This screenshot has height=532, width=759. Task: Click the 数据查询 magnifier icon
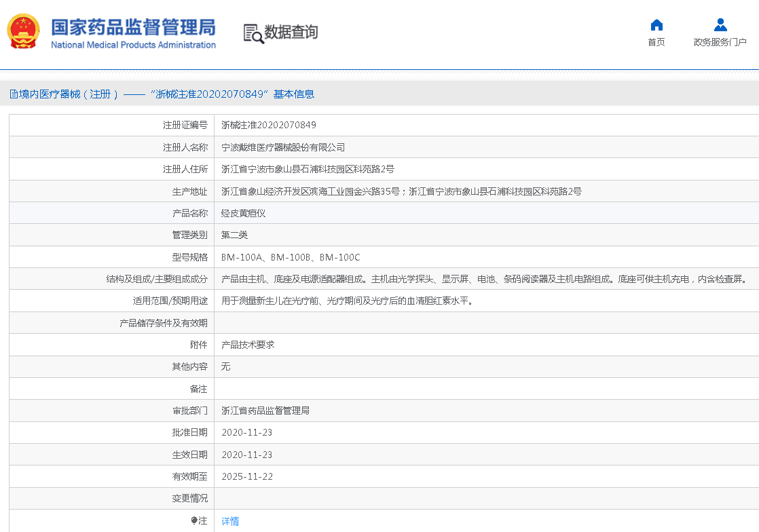(253, 33)
